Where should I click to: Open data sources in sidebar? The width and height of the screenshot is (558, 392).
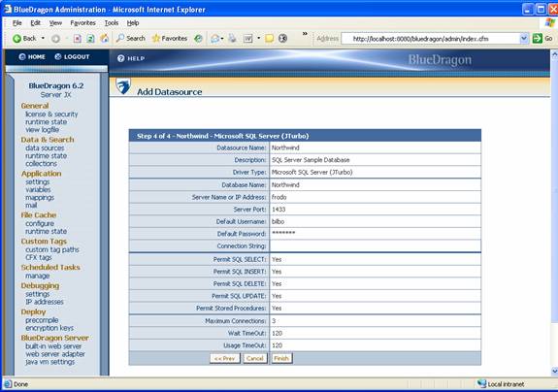pyautogui.click(x=45, y=148)
